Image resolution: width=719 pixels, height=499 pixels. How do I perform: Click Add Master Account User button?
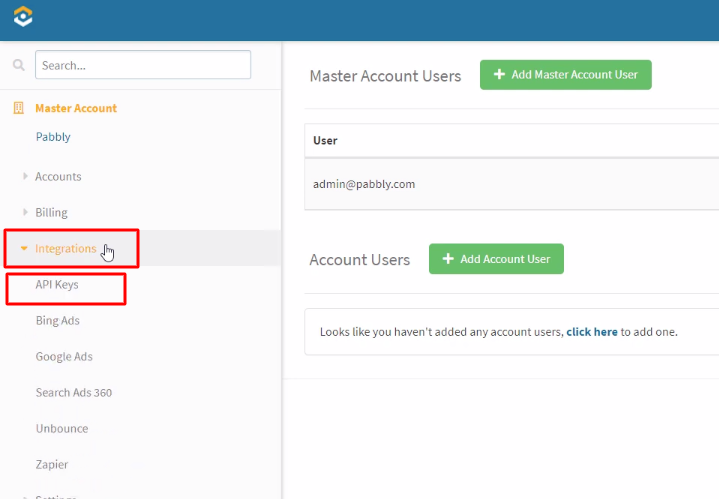[566, 75]
